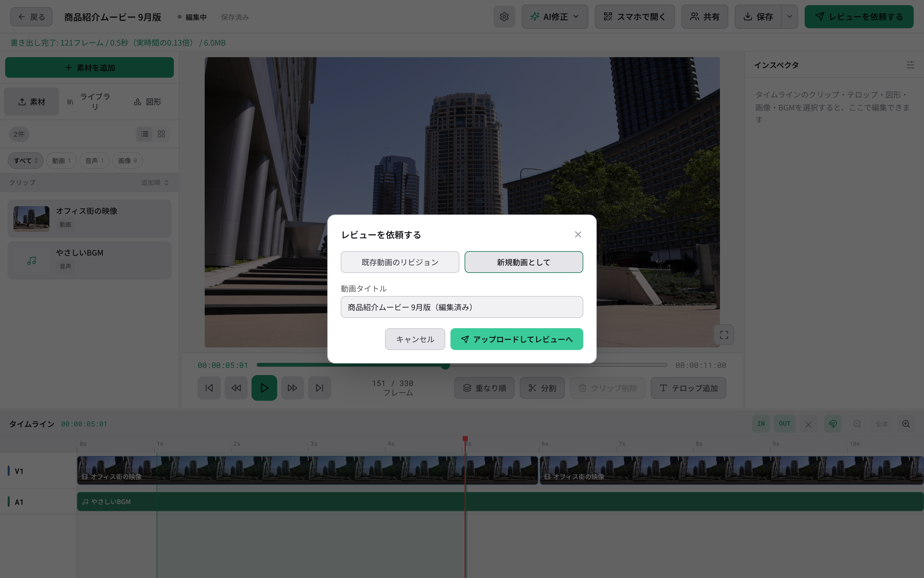924x578 pixels.
Task: Close the review request dialog
Action: (578, 234)
